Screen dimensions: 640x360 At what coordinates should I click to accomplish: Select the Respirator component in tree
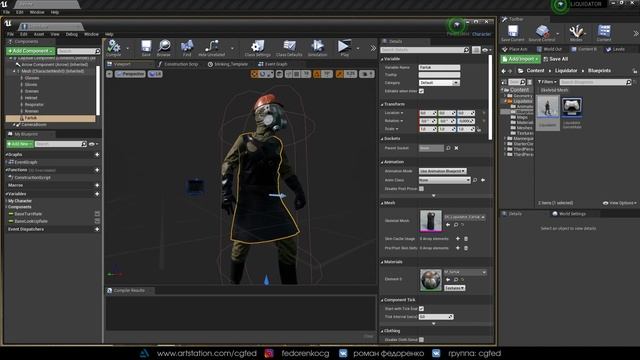pos(34,104)
